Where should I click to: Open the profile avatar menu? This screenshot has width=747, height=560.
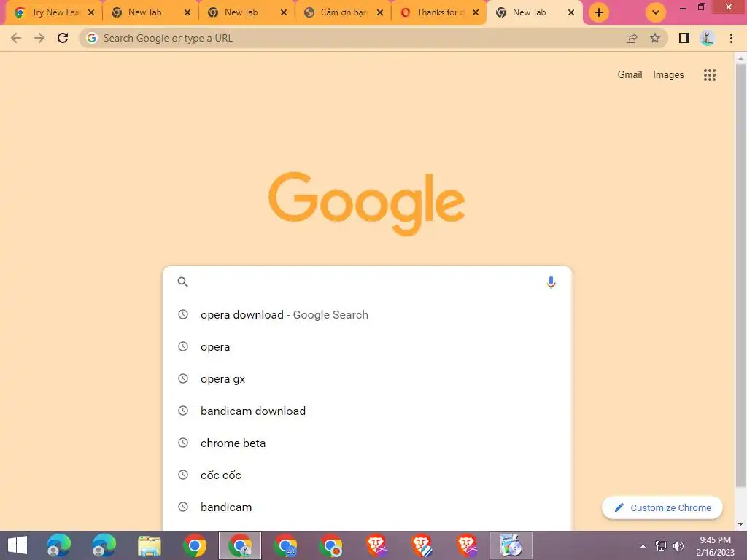(x=708, y=38)
